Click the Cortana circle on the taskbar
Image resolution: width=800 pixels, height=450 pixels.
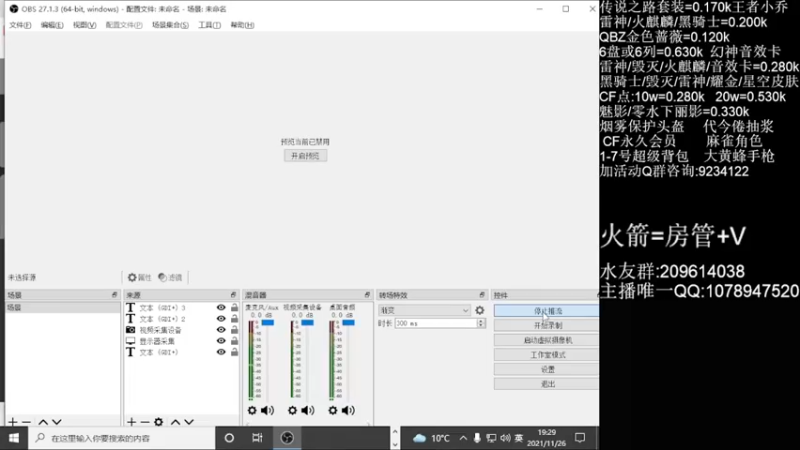tap(229, 438)
